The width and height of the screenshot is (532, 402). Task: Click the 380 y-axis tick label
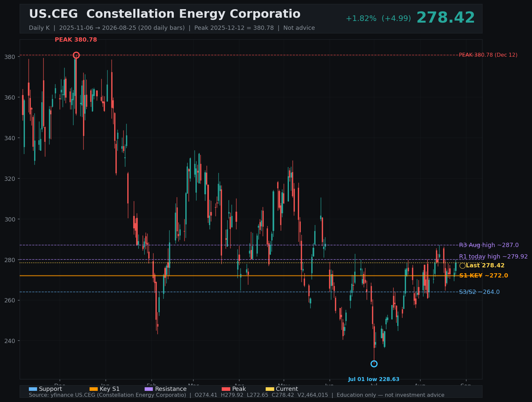pos(10,57)
